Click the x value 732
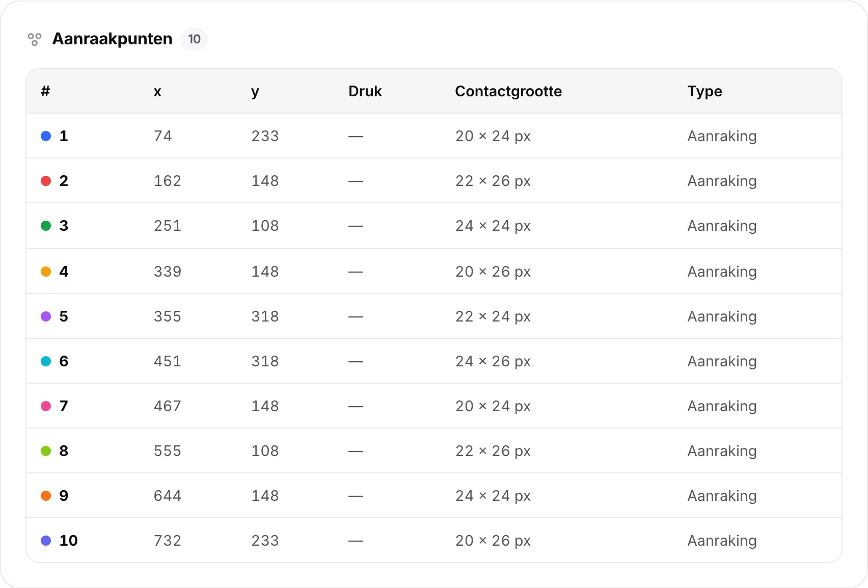 pyautogui.click(x=168, y=541)
